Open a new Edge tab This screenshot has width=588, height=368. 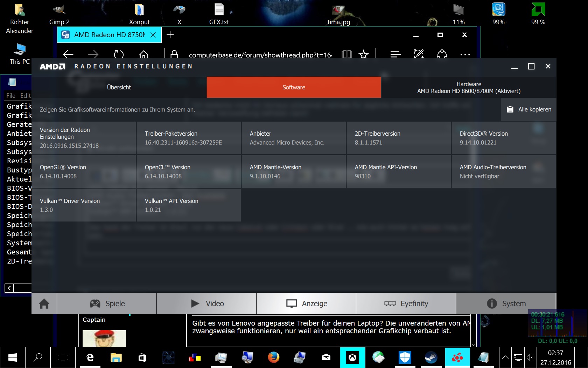pyautogui.click(x=170, y=35)
